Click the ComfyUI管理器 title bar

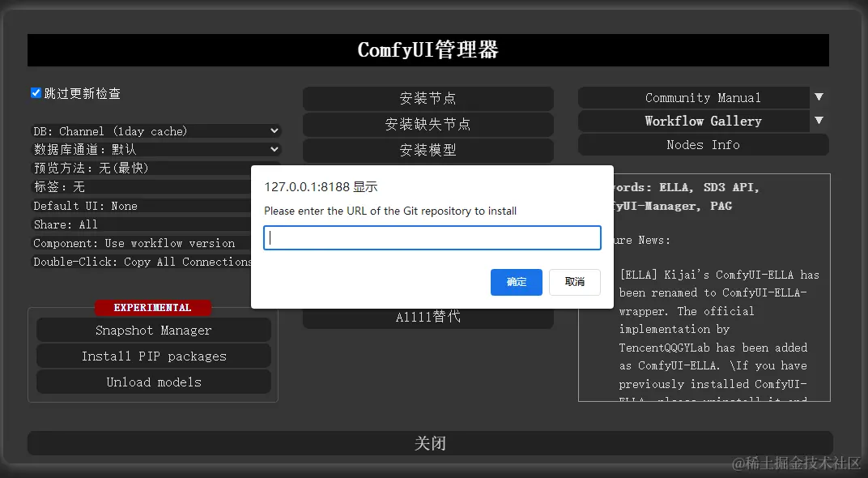pos(428,50)
